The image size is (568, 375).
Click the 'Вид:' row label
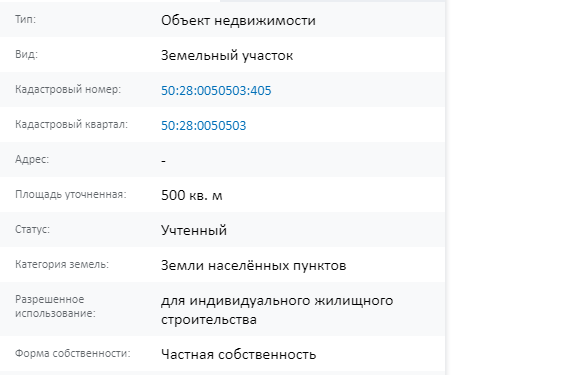tap(26, 54)
